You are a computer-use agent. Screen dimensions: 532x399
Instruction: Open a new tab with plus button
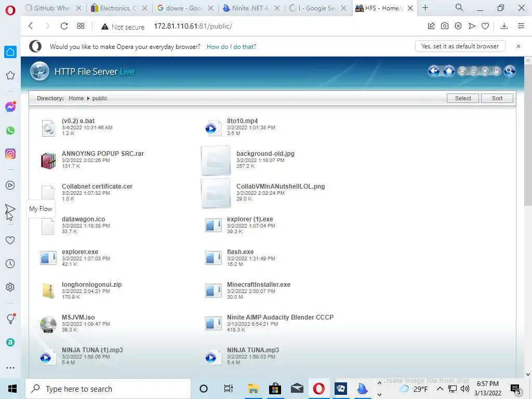pos(425,8)
